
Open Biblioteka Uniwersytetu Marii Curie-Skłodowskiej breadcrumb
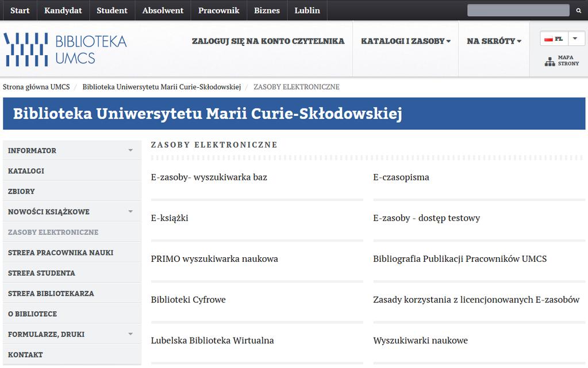(x=162, y=87)
